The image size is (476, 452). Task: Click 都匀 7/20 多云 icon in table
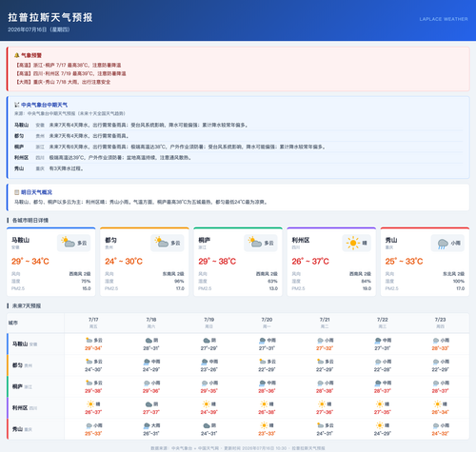point(262,362)
